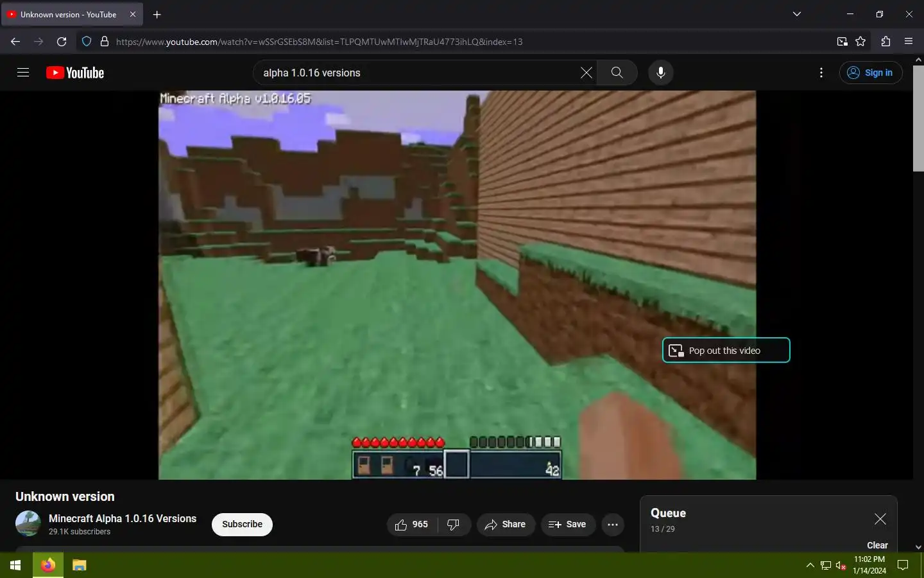This screenshot has width=924, height=578.
Task: Open channel avatar thumbnail
Action: pyautogui.click(x=28, y=524)
